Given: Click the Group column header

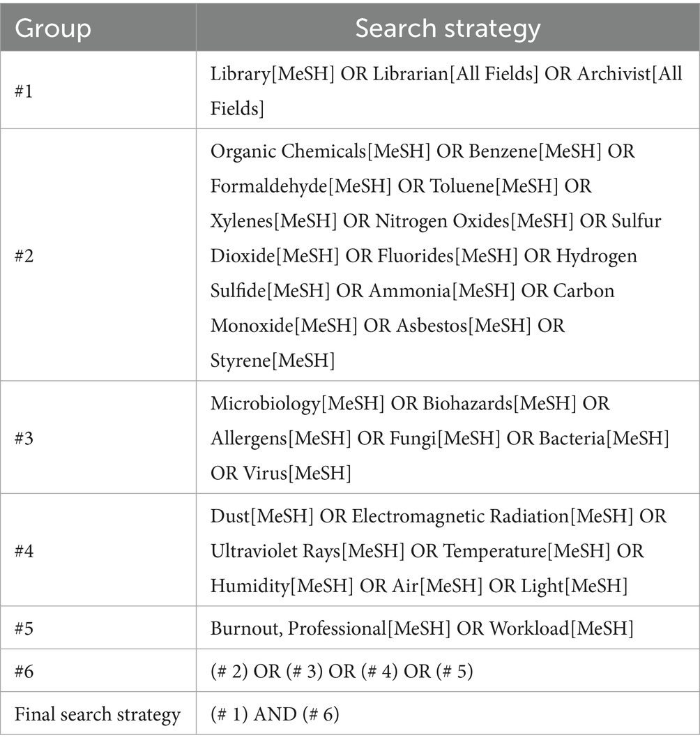Looking at the screenshot, I should (53, 28).
